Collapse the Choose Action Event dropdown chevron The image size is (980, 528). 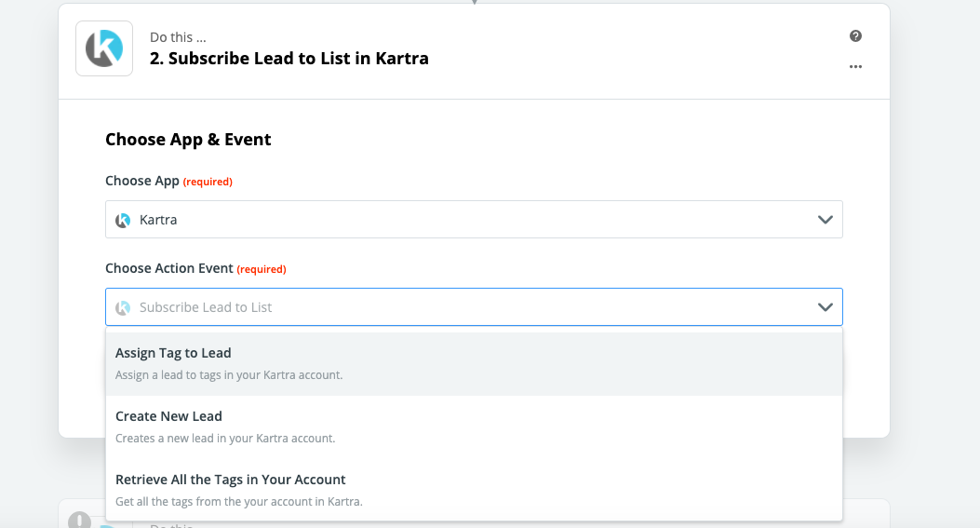826,307
